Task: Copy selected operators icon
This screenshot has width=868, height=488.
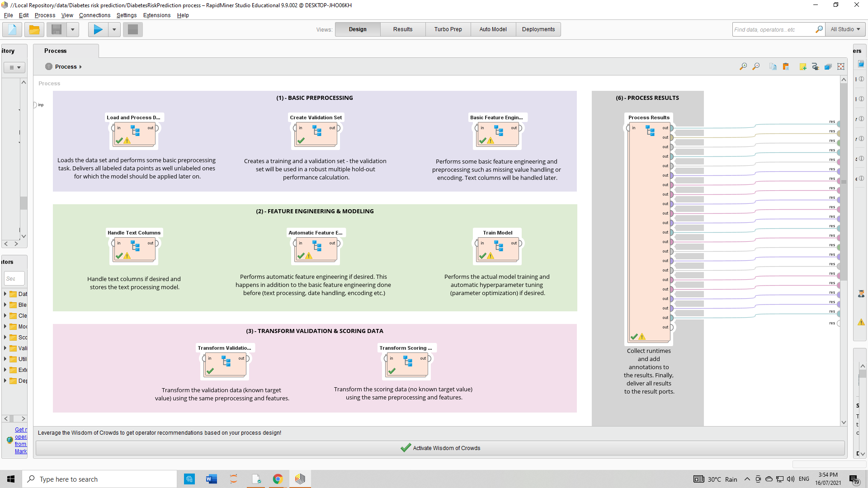Action: click(773, 67)
